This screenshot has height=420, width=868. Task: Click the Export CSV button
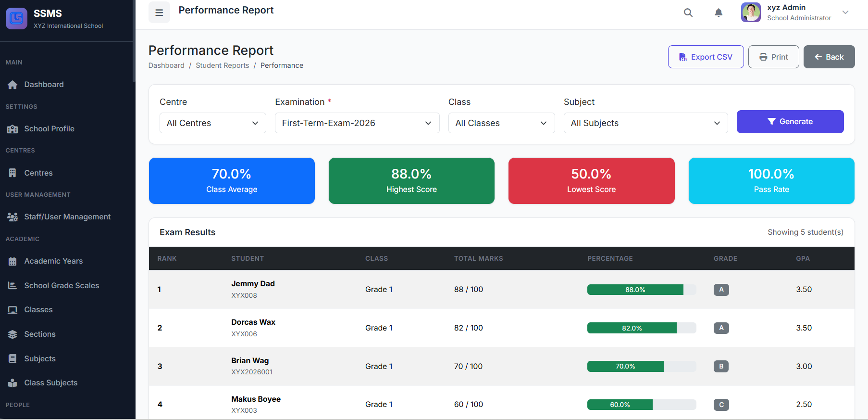click(706, 57)
